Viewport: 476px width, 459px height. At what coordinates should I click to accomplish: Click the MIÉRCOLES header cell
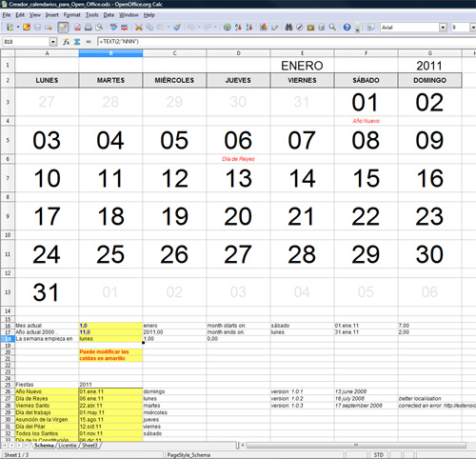coord(174,80)
